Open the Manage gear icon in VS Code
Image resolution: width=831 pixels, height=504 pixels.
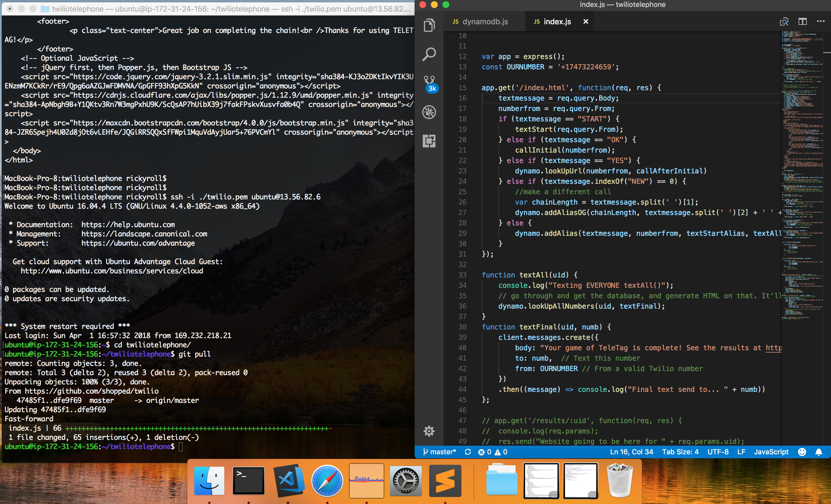(x=429, y=431)
